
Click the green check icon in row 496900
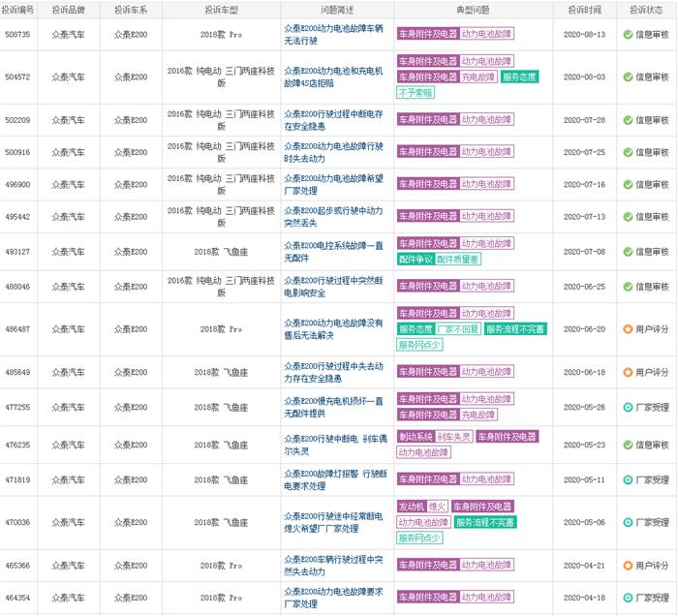tap(628, 185)
